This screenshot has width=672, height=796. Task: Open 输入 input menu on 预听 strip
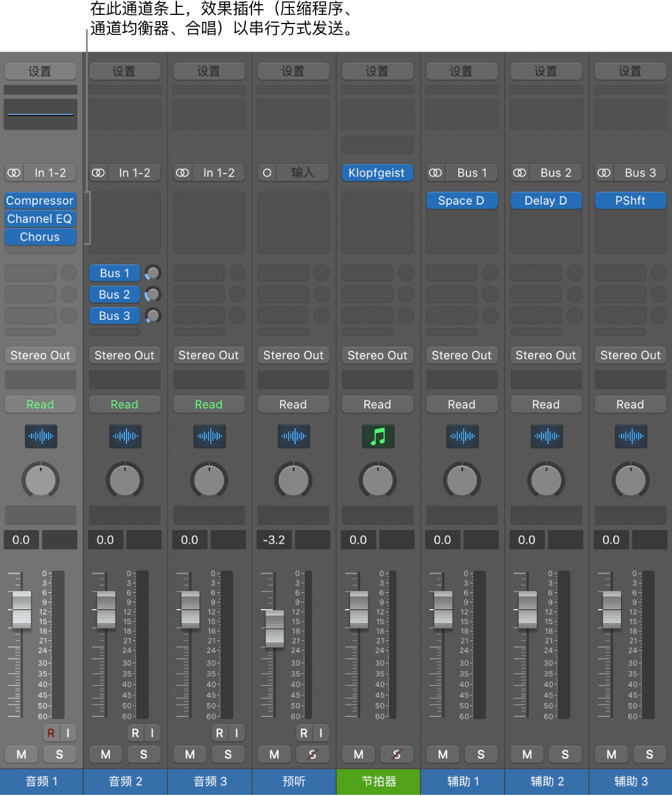pyautogui.click(x=302, y=172)
